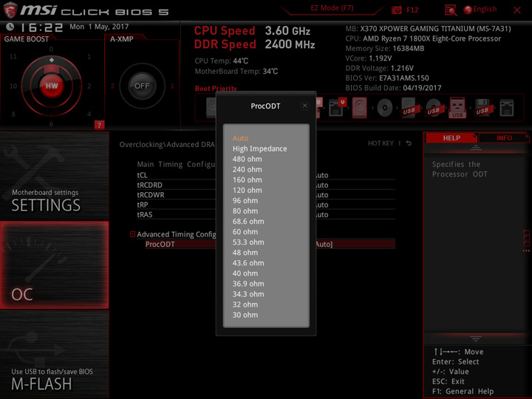Open the BIOS search icon
This screenshot has width=532, height=399.
[451, 10]
